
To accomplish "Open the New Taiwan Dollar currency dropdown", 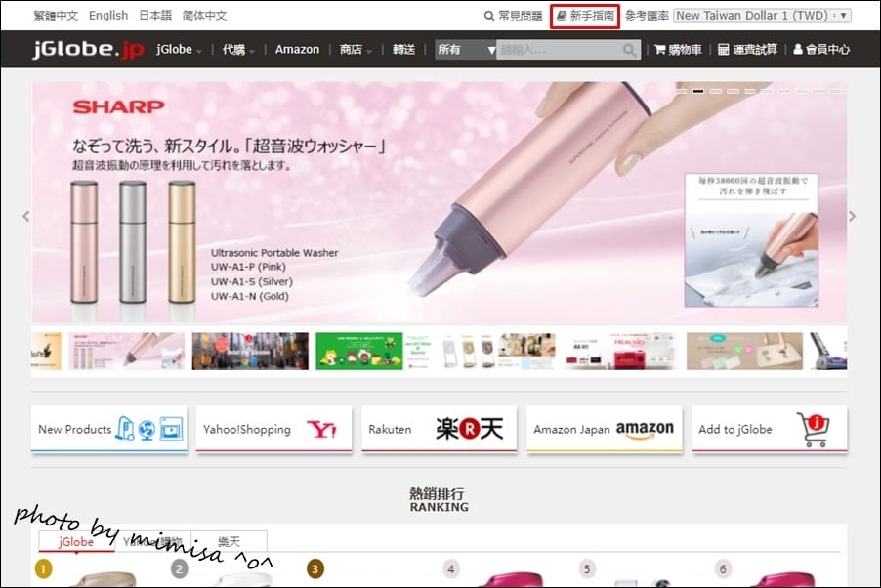I will [762, 15].
